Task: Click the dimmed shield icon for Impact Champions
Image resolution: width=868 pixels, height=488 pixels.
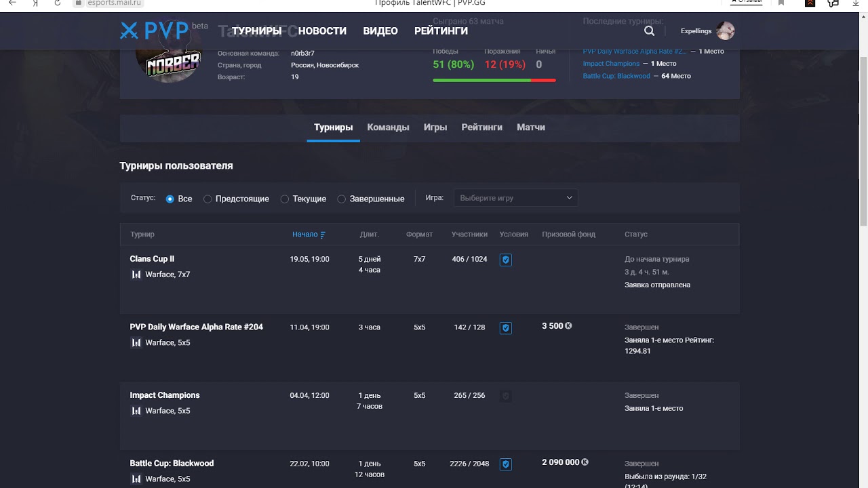Action: click(x=505, y=396)
